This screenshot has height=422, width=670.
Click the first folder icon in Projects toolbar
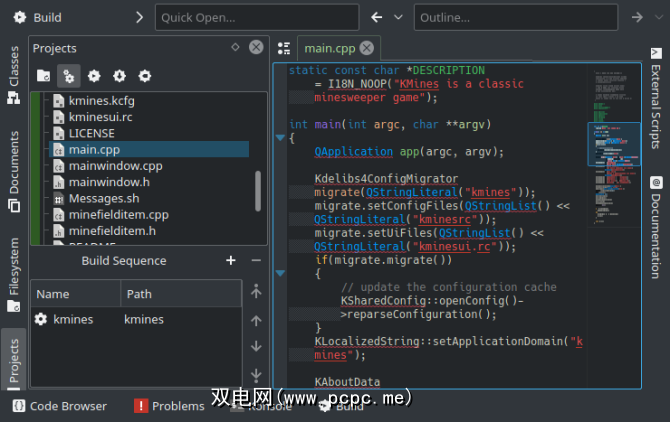[x=43, y=76]
